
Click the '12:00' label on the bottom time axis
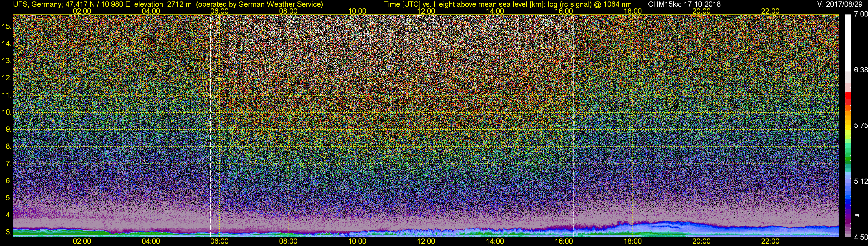point(426,242)
